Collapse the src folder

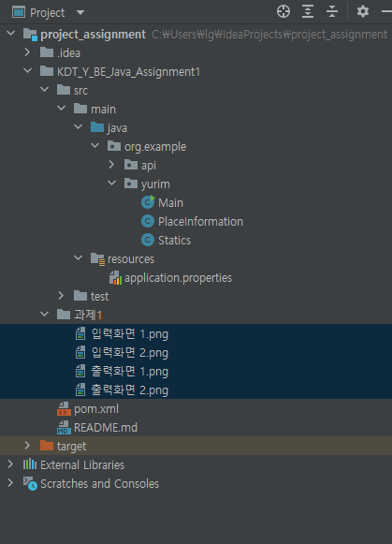[44, 90]
